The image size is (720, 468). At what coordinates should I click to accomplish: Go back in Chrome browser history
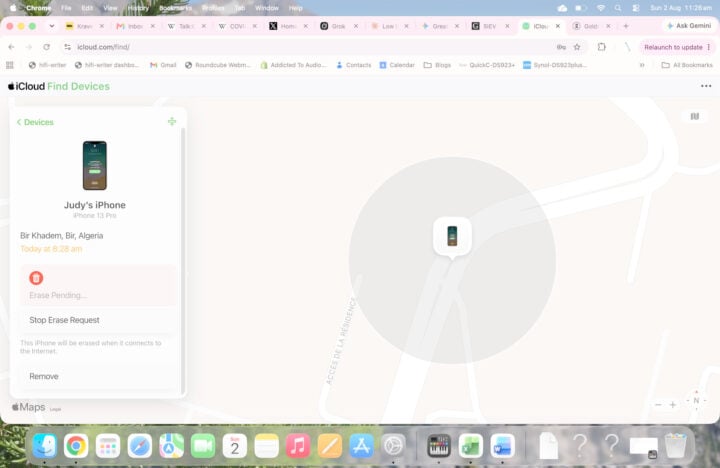tap(11, 47)
